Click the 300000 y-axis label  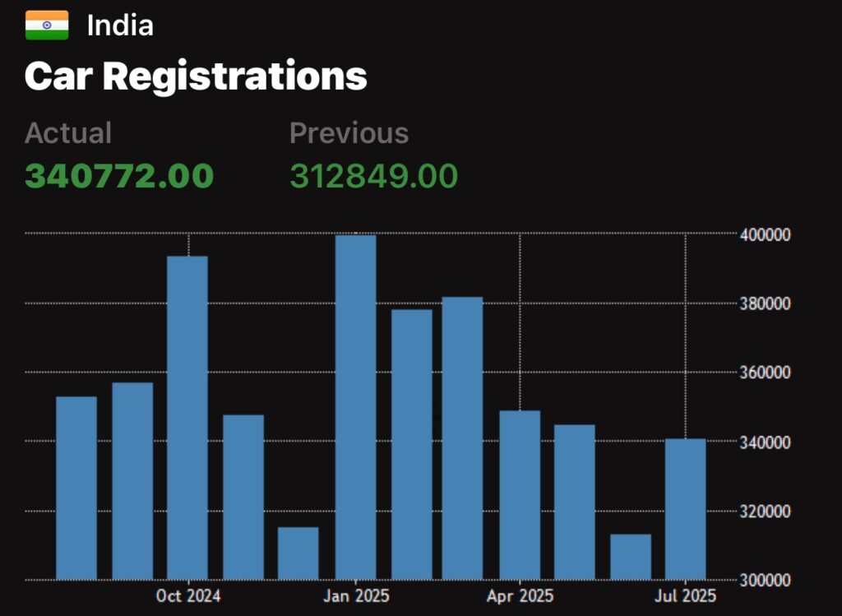coord(766,580)
